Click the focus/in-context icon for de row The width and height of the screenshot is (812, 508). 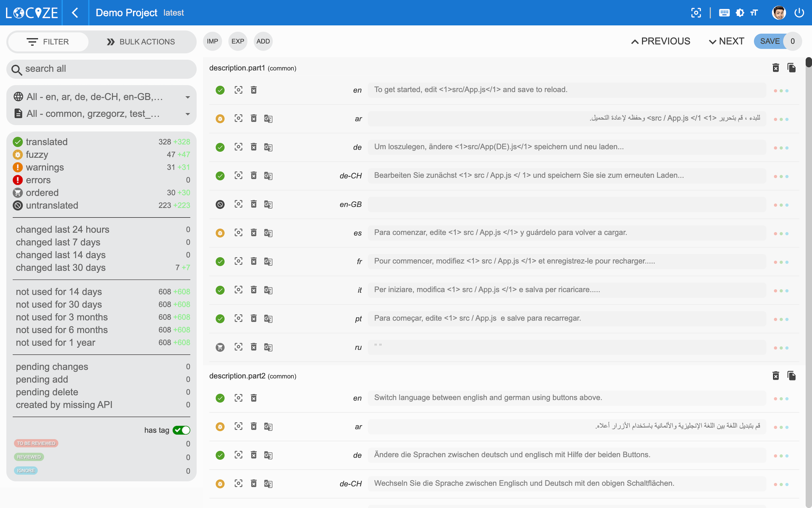[x=239, y=147]
